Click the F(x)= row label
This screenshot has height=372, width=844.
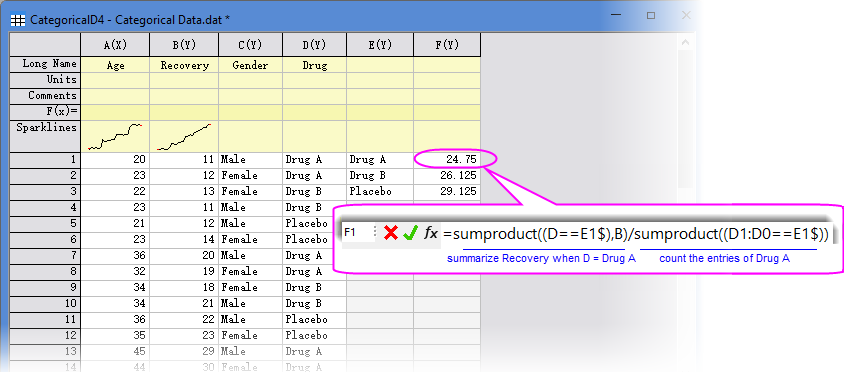(x=45, y=112)
